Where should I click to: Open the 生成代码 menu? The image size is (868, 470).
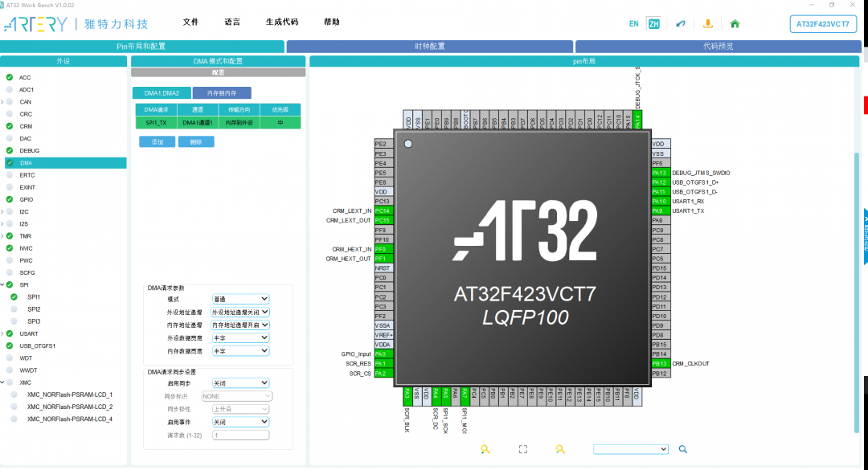(283, 22)
